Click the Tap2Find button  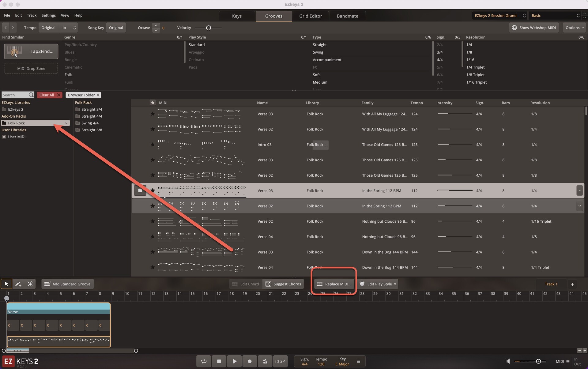[31, 51]
